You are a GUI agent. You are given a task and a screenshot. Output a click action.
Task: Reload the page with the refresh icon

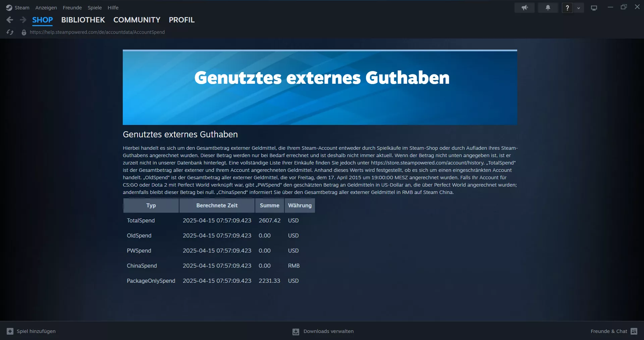coord(10,32)
